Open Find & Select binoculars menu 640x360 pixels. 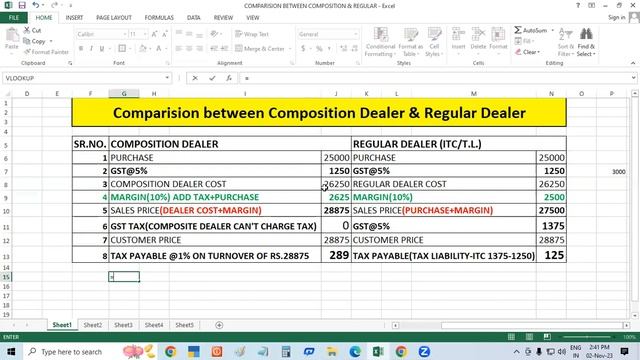[x=586, y=42]
